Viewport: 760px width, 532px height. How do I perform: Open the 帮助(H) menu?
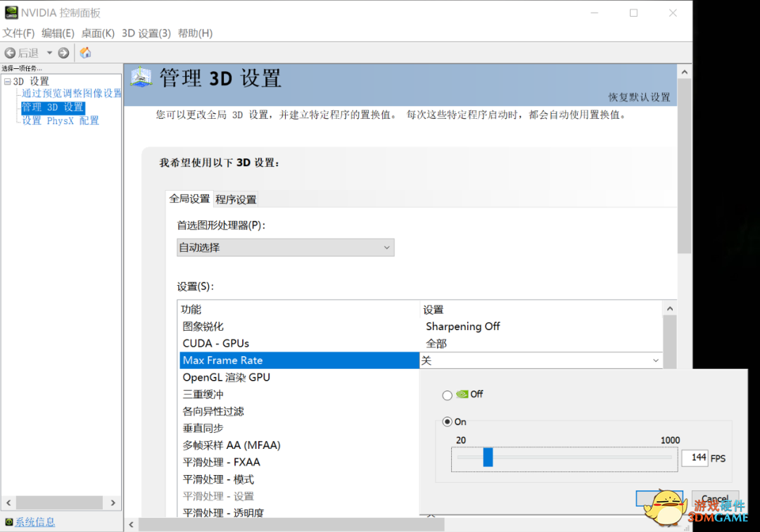click(196, 33)
